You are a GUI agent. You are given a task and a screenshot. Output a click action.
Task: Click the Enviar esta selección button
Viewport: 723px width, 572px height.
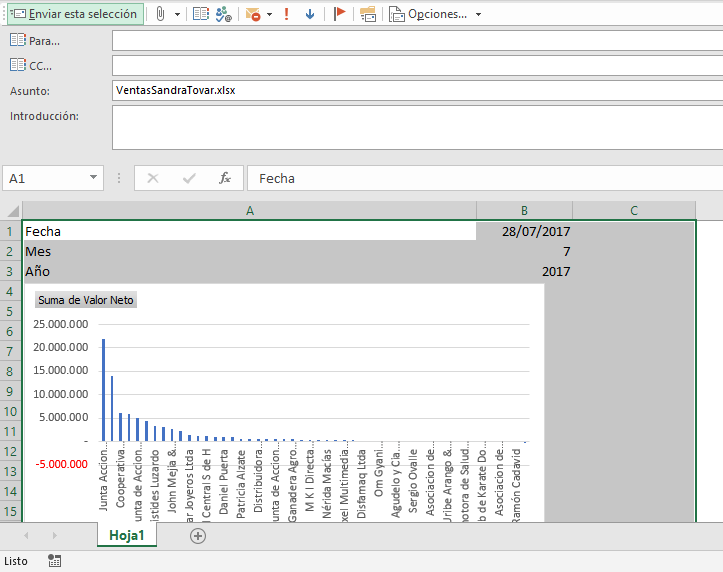pyautogui.click(x=76, y=14)
